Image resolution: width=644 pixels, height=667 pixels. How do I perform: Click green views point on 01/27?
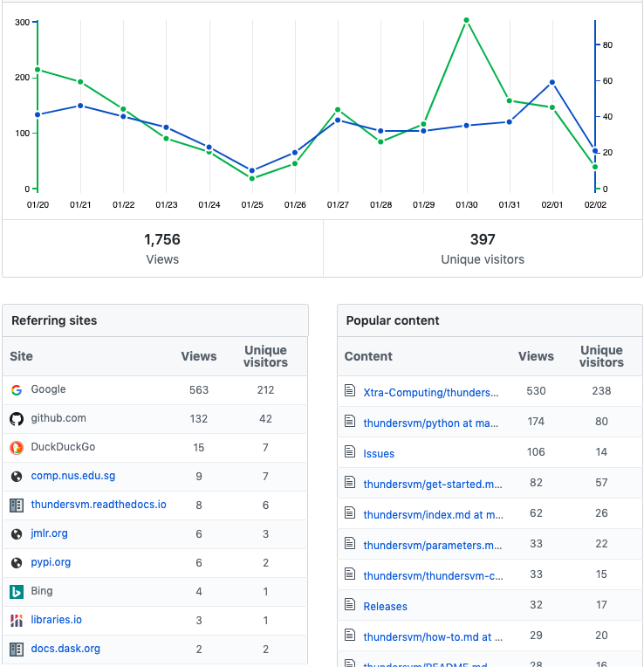tap(338, 110)
